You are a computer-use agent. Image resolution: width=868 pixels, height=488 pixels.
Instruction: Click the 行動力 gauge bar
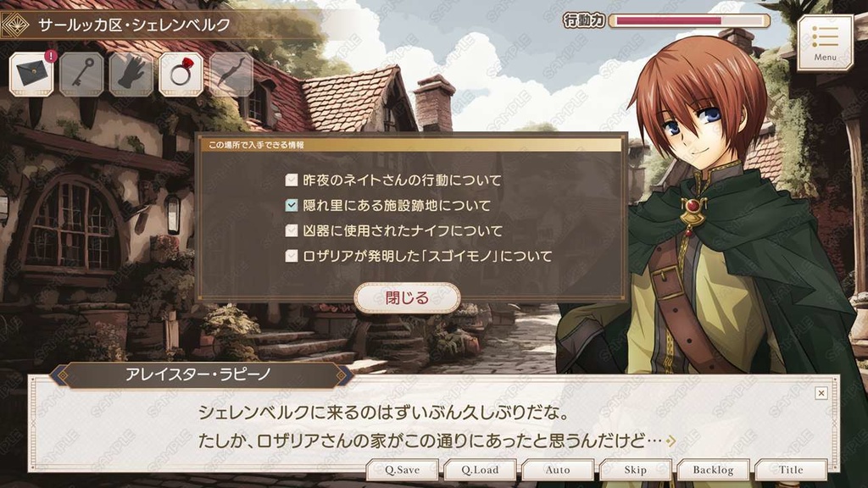coord(689,21)
